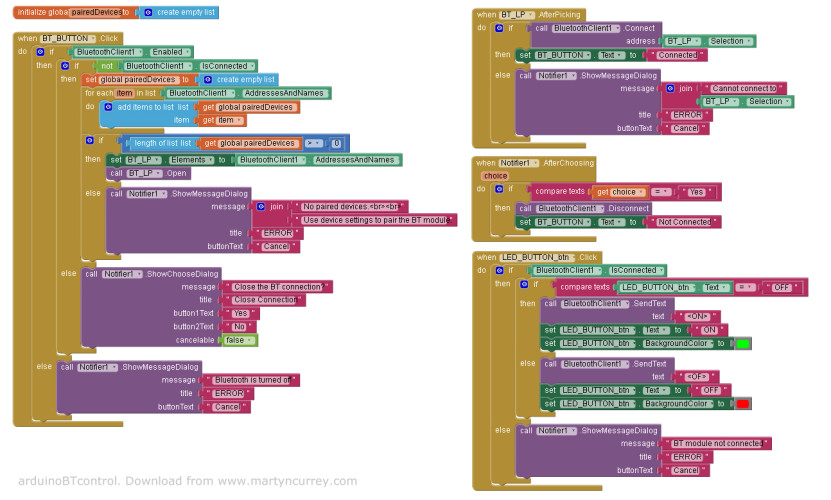Click the www.martyncurrey.com footer text
Viewport: 831px width, 500px height.
click(x=287, y=481)
